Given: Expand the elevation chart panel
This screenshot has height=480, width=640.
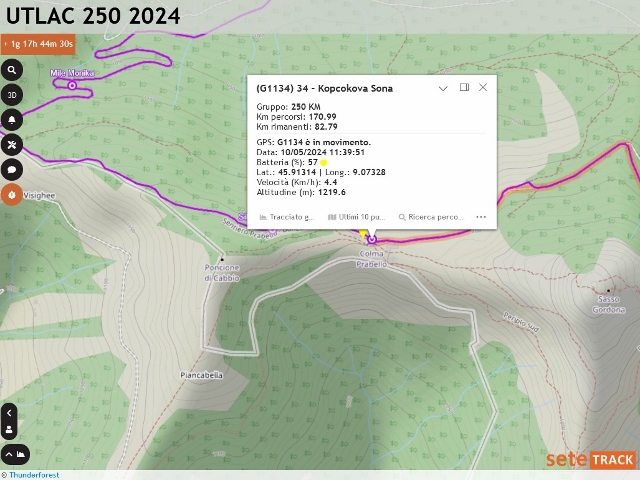Looking at the screenshot, I should pos(15,454).
